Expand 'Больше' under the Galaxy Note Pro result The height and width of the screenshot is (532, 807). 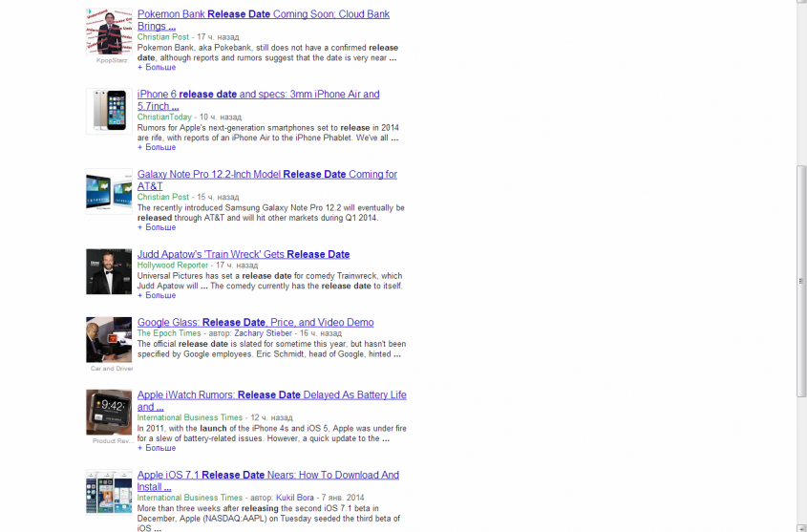157,228
